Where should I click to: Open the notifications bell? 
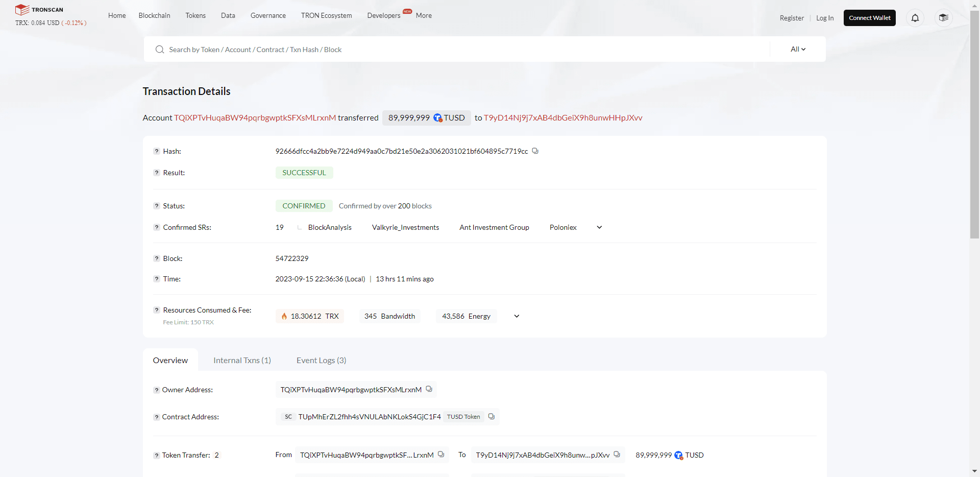click(x=915, y=18)
